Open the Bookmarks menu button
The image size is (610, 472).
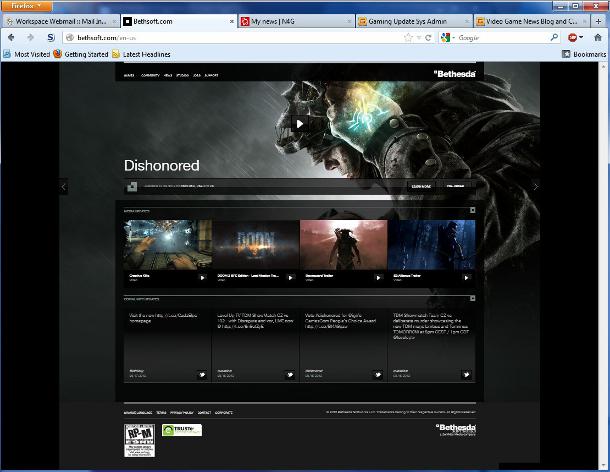tap(584, 54)
